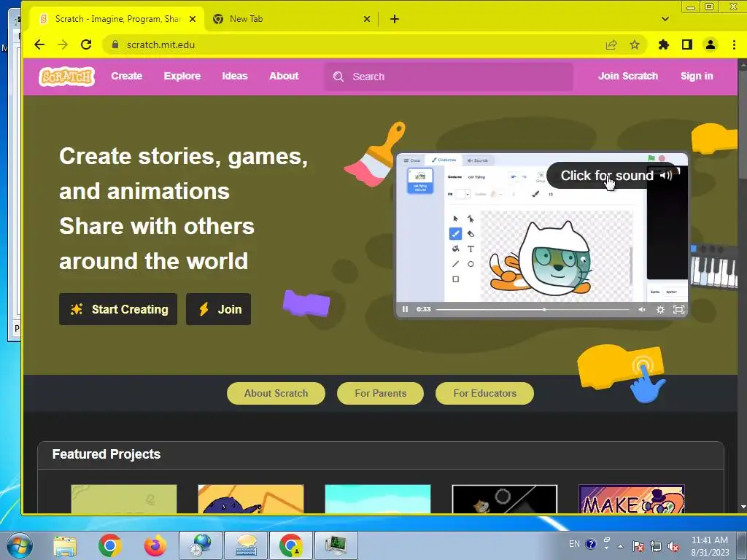Open video settings gear icon
The width and height of the screenshot is (747, 560).
tap(660, 309)
